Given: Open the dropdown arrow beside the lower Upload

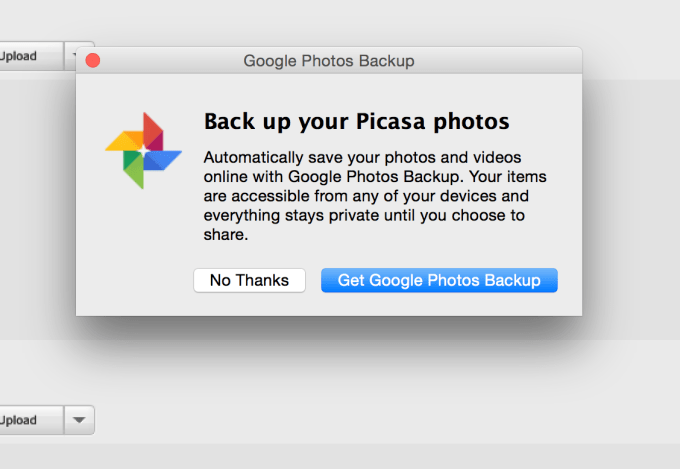Looking at the screenshot, I should [79, 420].
